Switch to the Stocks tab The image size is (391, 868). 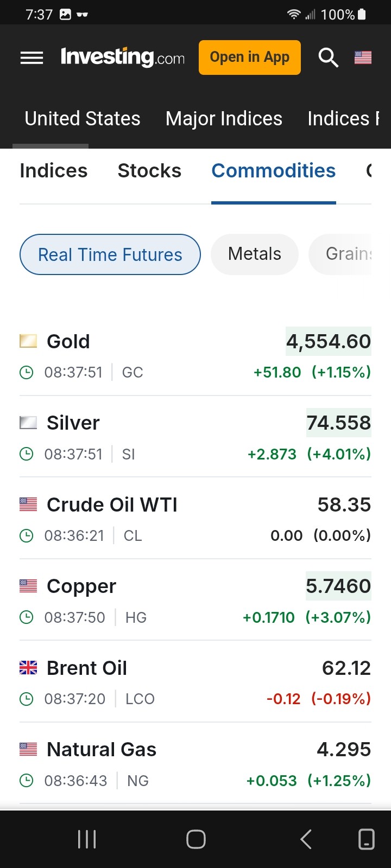(x=149, y=171)
